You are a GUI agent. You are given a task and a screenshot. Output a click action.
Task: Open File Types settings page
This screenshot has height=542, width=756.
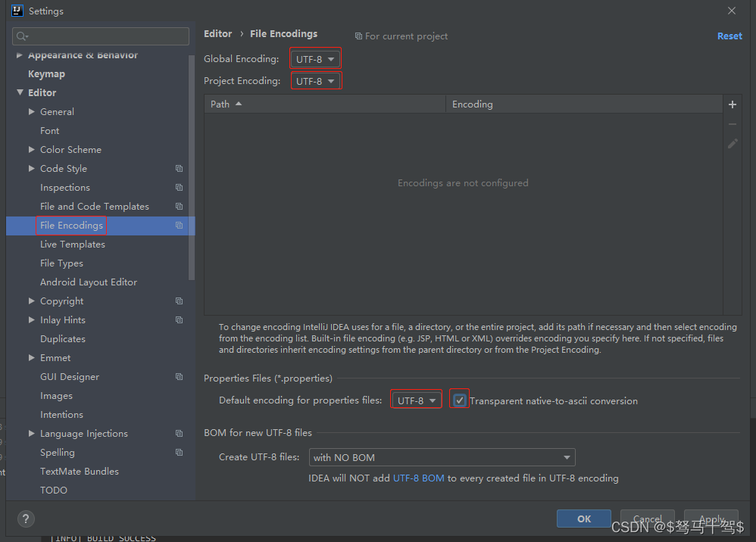(x=61, y=263)
